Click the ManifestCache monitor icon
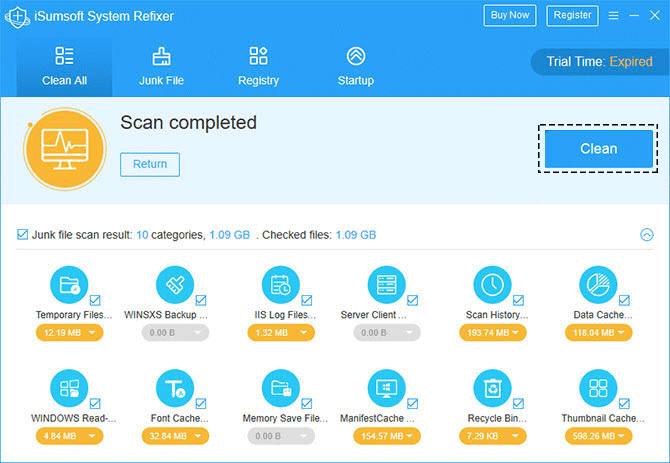670x463 pixels. 387,388
